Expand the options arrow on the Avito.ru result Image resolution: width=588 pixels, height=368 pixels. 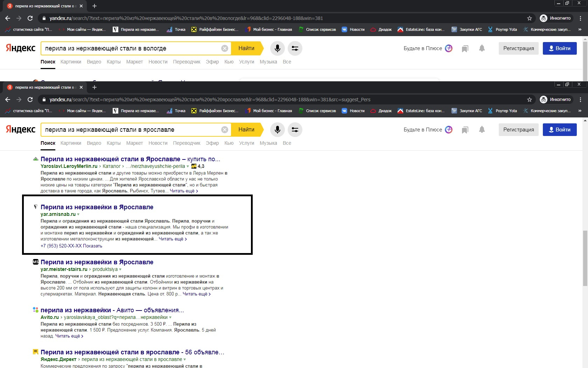coord(170,318)
